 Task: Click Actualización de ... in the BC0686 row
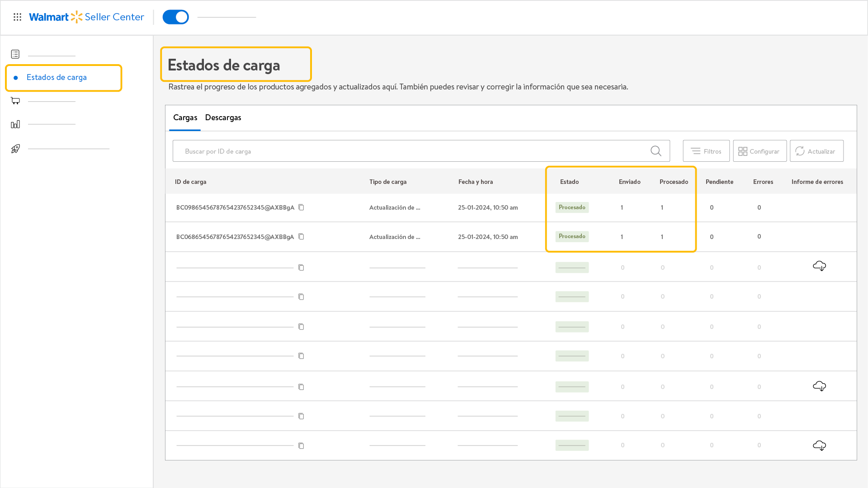point(395,237)
